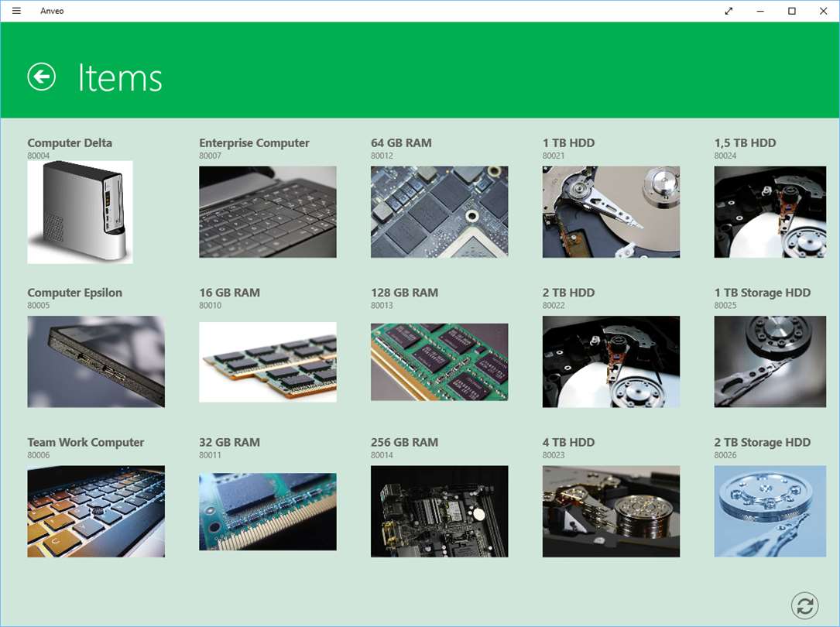The image size is (840, 627).
Task: Select the 1 TB HDD title
Action: [x=568, y=143]
